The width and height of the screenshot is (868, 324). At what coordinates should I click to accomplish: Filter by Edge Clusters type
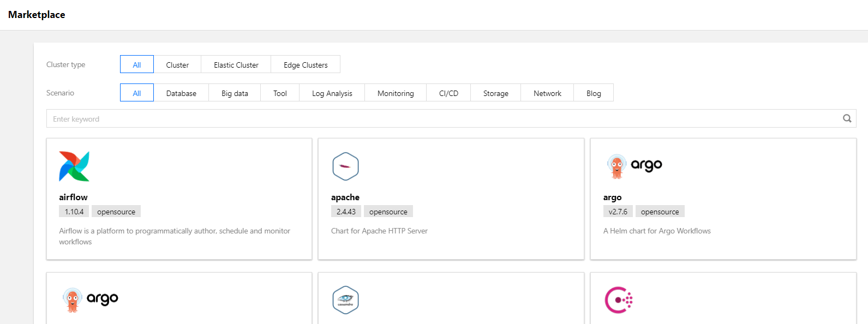click(x=306, y=64)
